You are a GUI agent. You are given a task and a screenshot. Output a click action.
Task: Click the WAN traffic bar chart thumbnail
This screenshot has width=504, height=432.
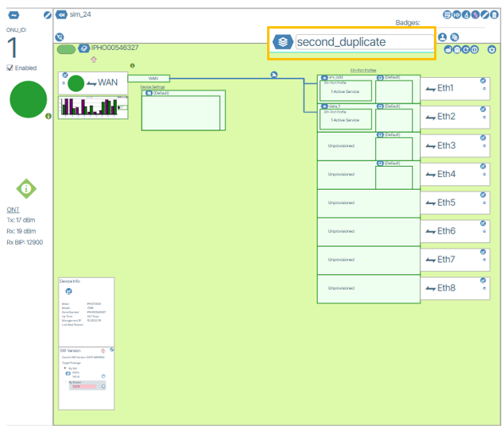(x=93, y=106)
